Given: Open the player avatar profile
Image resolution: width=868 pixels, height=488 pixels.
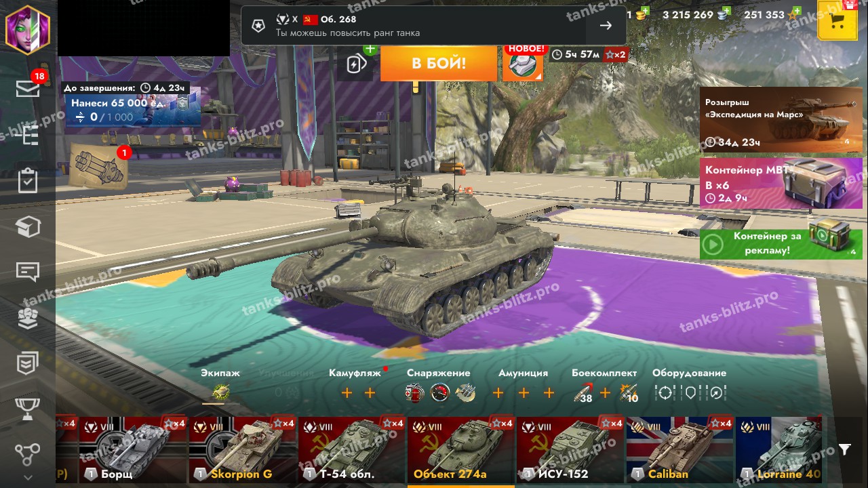Looking at the screenshot, I should click(x=28, y=28).
